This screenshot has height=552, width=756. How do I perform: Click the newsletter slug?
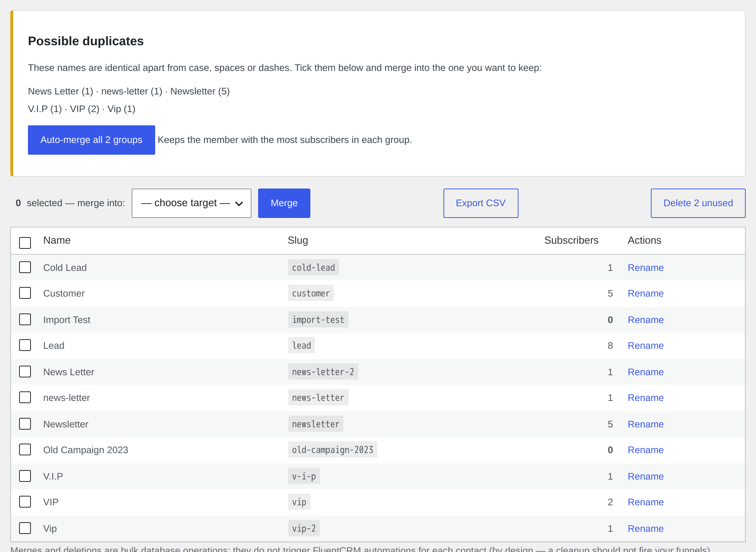pyautogui.click(x=315, y=424)
